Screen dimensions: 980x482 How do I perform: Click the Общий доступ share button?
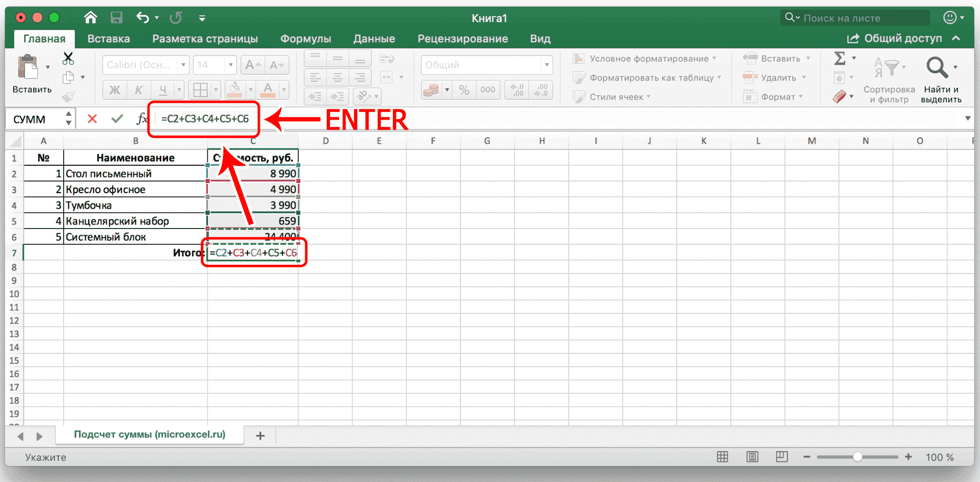(x=895, y=38)
